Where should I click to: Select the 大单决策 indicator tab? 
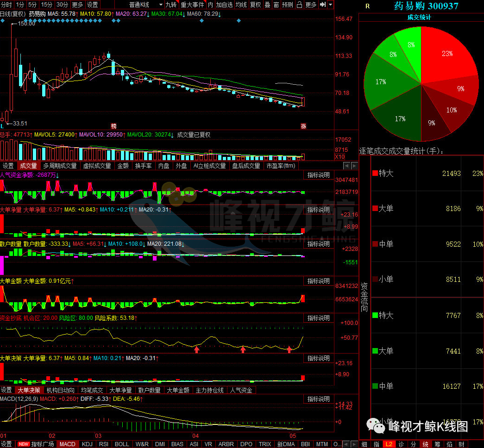click(29, 390)
